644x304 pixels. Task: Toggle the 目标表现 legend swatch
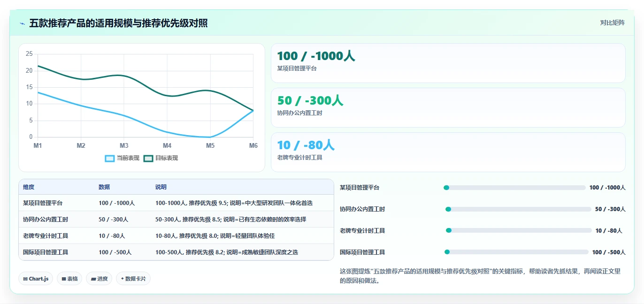click(x=148, y=158)
